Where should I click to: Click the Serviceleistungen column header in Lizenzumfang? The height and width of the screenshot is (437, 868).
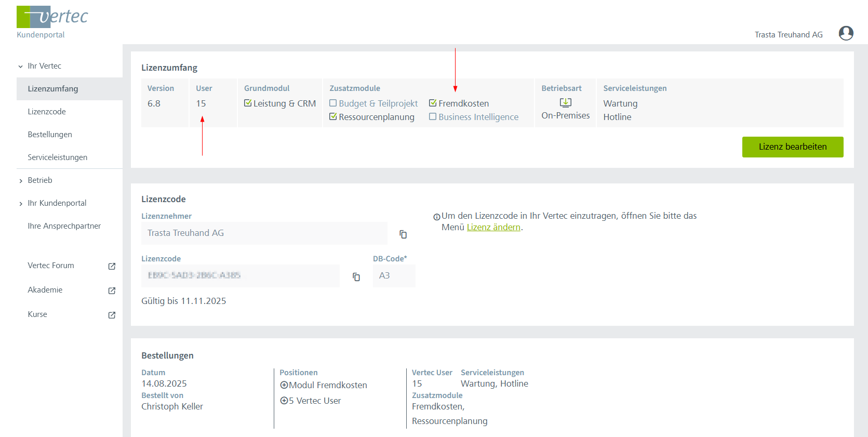pos(635,88)
